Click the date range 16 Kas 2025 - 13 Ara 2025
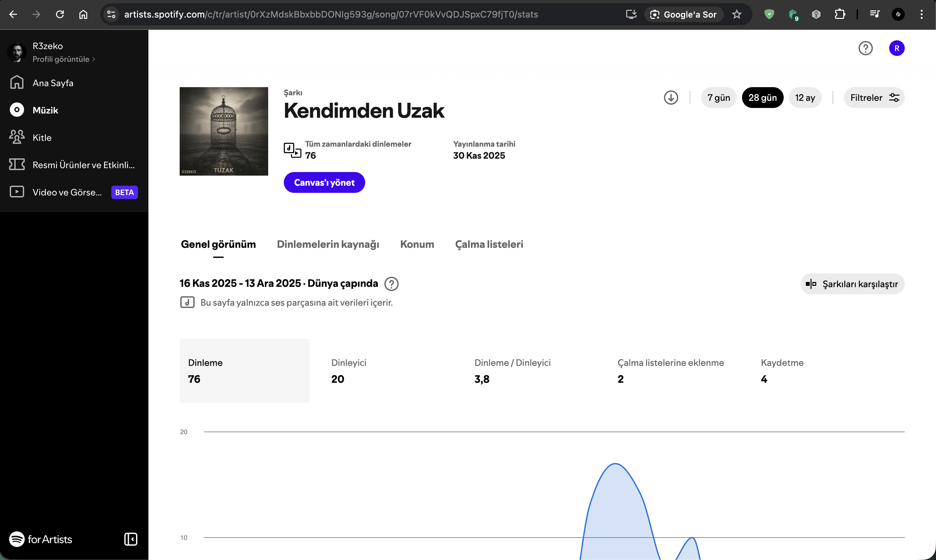This screenshot has height=560, width=936. [240, 283]
